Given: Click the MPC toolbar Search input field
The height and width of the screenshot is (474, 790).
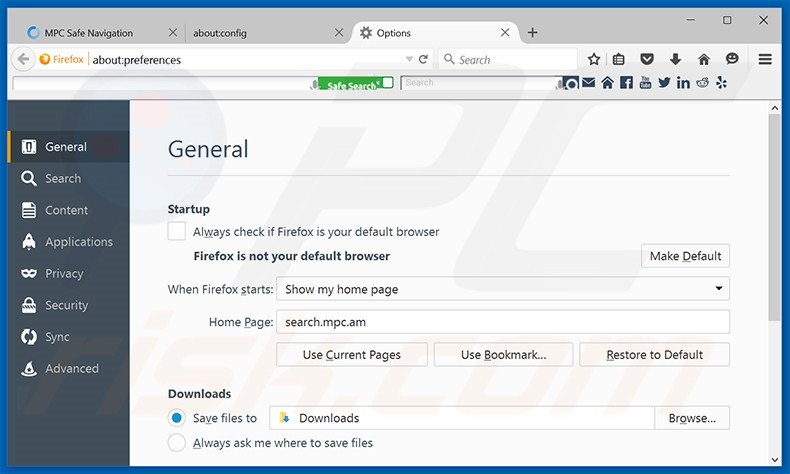Looking at the screenshot, I should (479, 83).
